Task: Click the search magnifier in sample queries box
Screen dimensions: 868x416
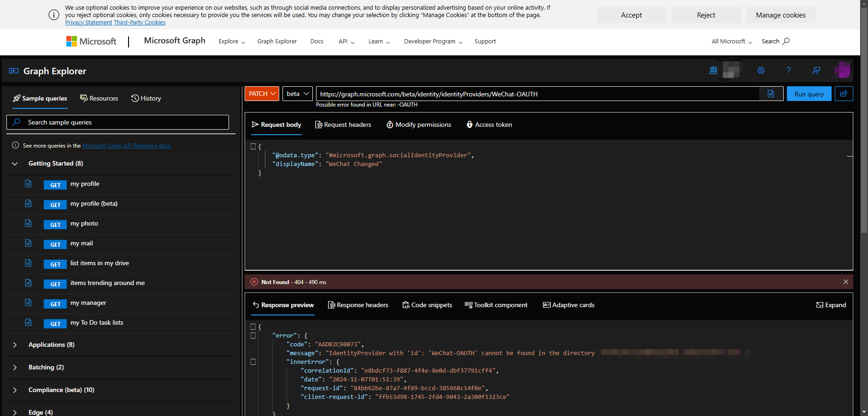Action: tap(17, 122)
